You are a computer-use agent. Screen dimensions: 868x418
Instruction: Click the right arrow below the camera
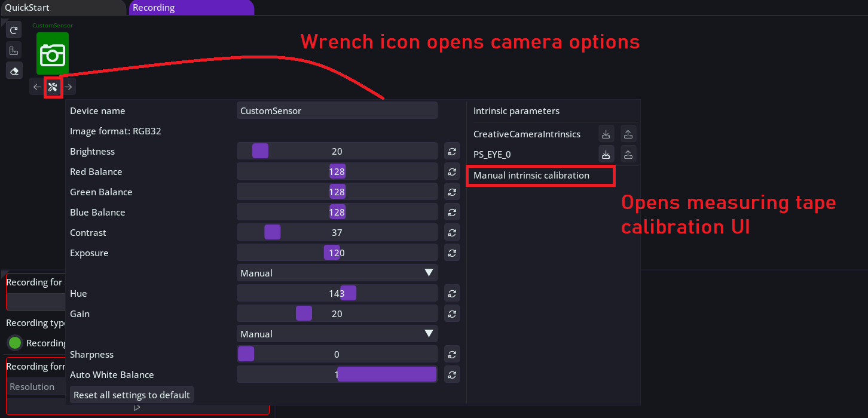(x=69, y=87)
